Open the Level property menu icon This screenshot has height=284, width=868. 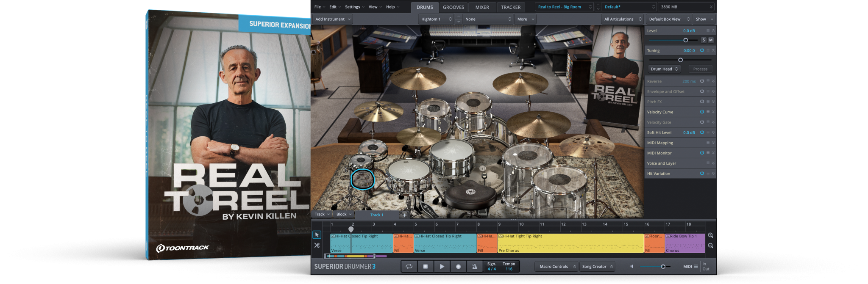click(x=708, y=30)
